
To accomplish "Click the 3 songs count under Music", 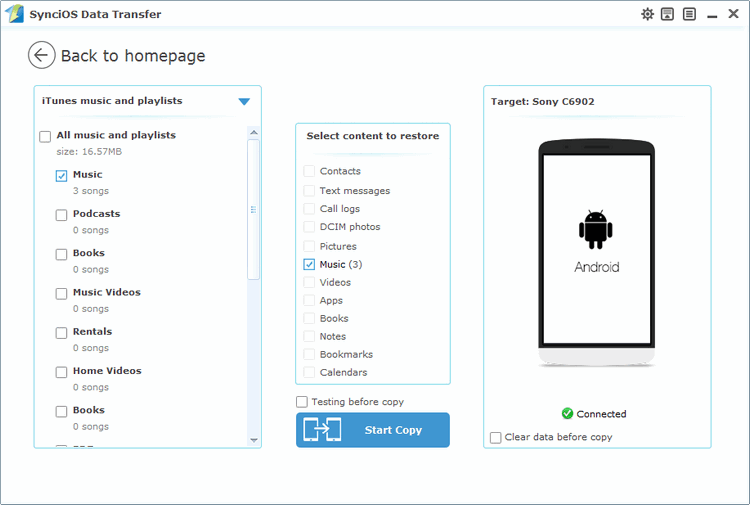I will 91,191.
